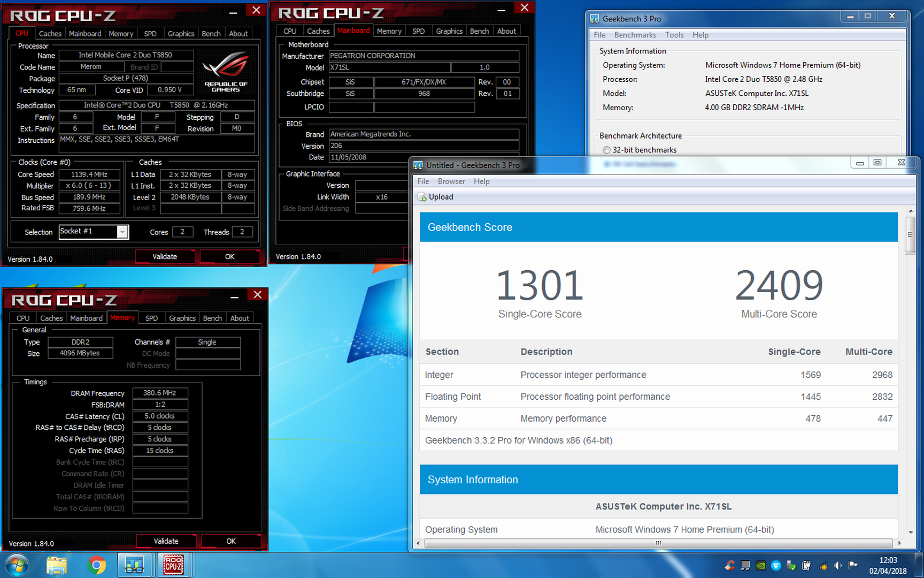Click the network signal tray icon

[x=822, y=565]
